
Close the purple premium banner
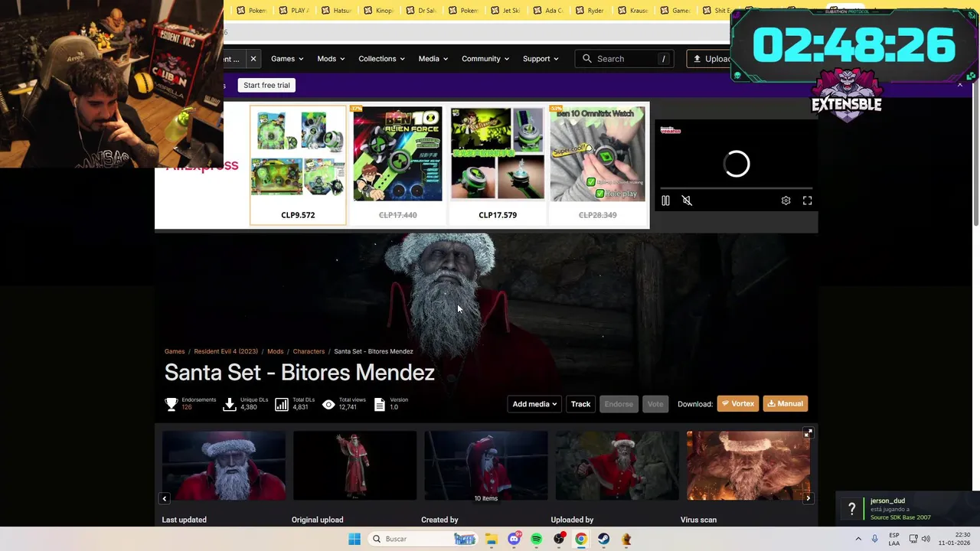[x=960, y=85]
